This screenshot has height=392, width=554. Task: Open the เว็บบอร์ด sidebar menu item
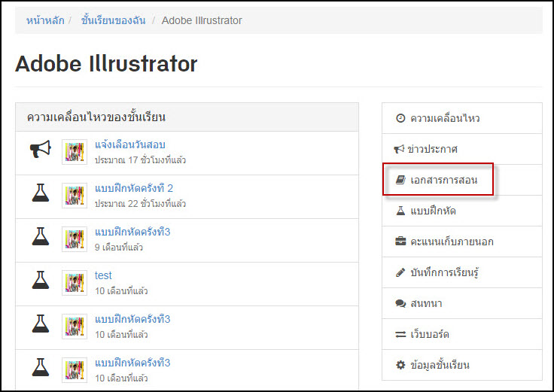click(462, 334)
